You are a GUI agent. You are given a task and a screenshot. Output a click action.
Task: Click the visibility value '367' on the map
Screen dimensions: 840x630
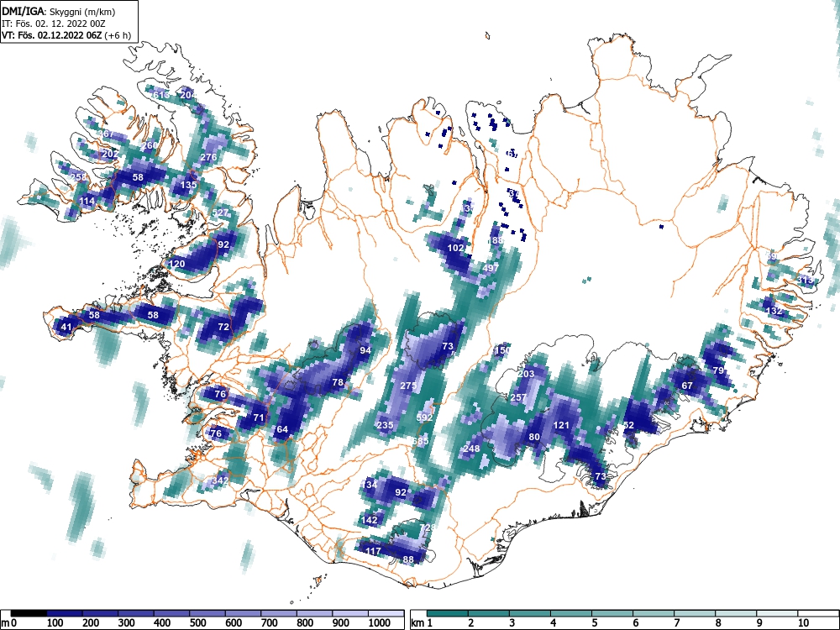point(105,134)
